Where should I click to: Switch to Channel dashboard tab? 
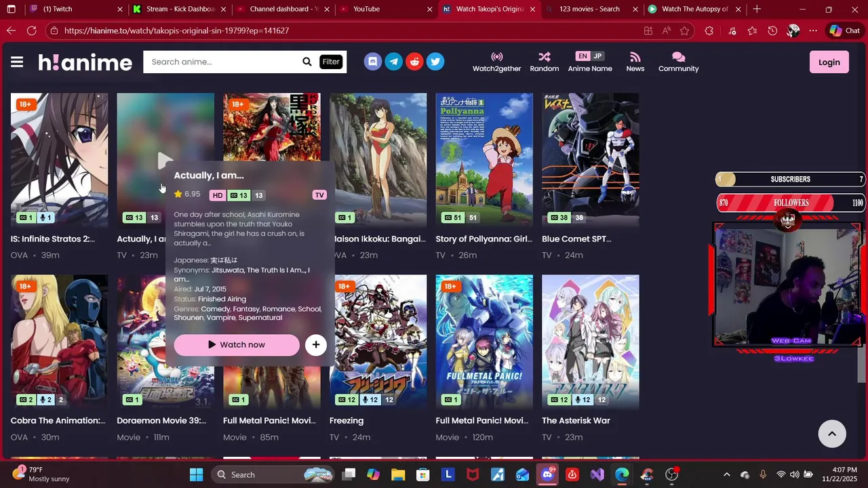coord(283,9)
